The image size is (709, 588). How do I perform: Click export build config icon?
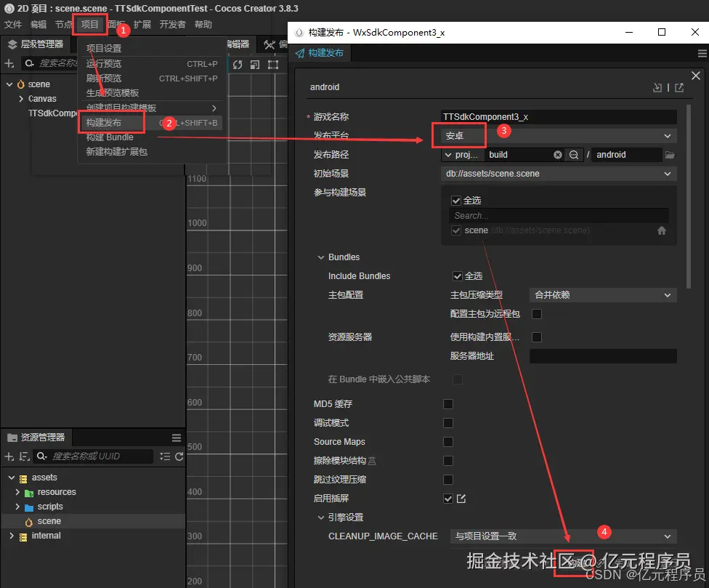679,88
